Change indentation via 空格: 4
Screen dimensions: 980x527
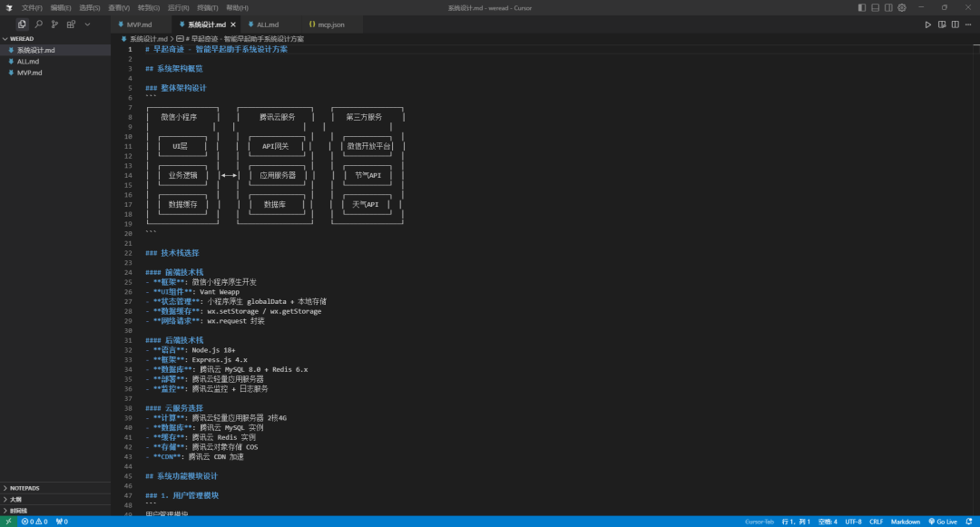tap(828, 522)
